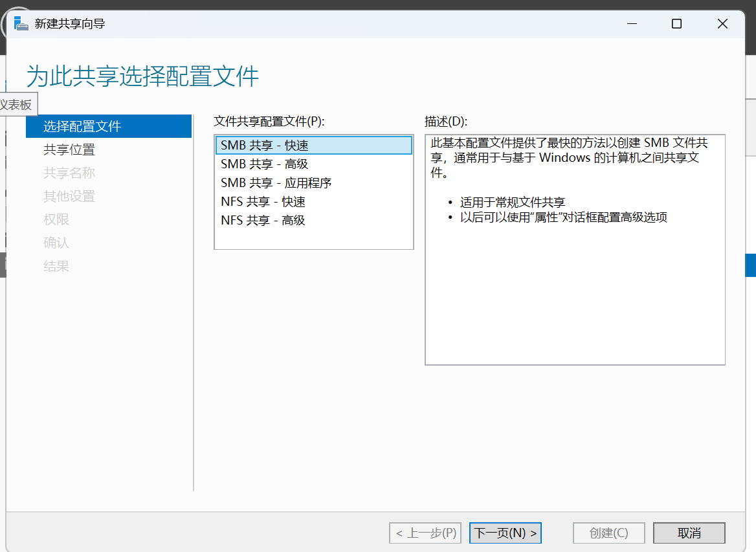
Task: Click the New Share Wizard title bar icon
Action: [21, 24]
